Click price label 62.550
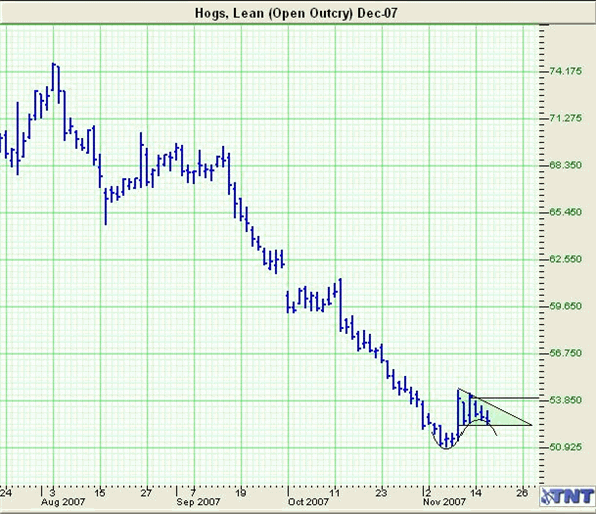The height and width of the screenshot is (514, 596). point(566,259)
